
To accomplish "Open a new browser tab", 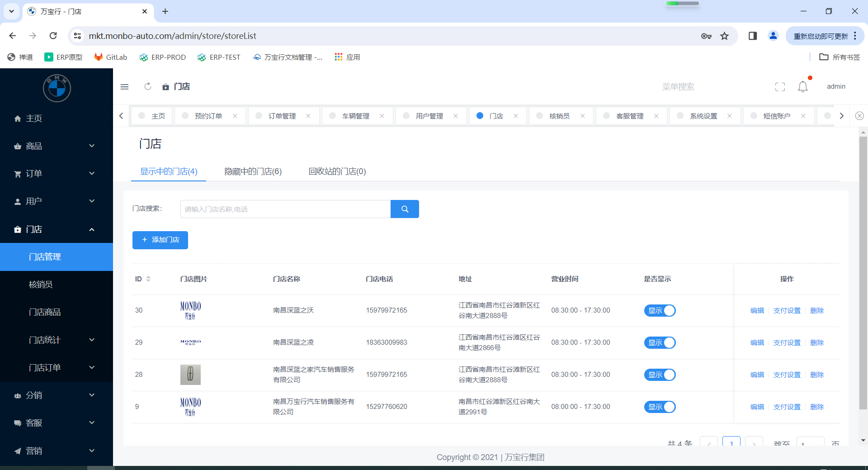I will (x=165, y=11).
